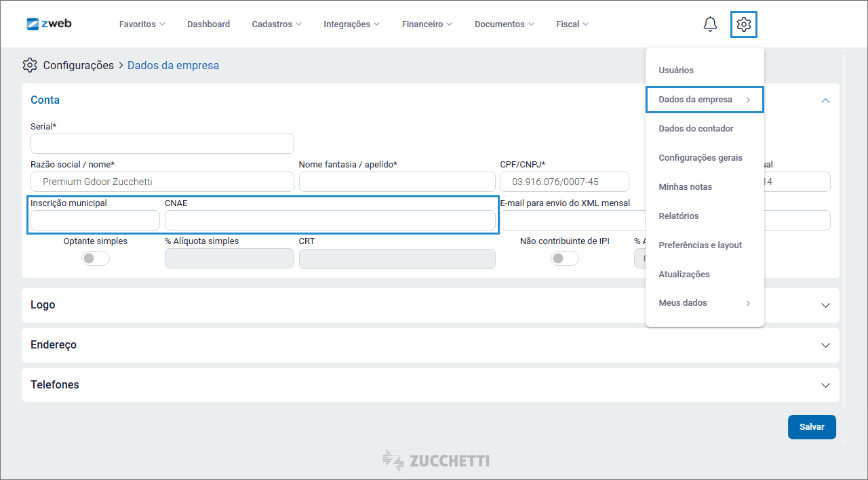Collapse the Conta section
The width and height of the screenshot is (868, 480).
825,100
